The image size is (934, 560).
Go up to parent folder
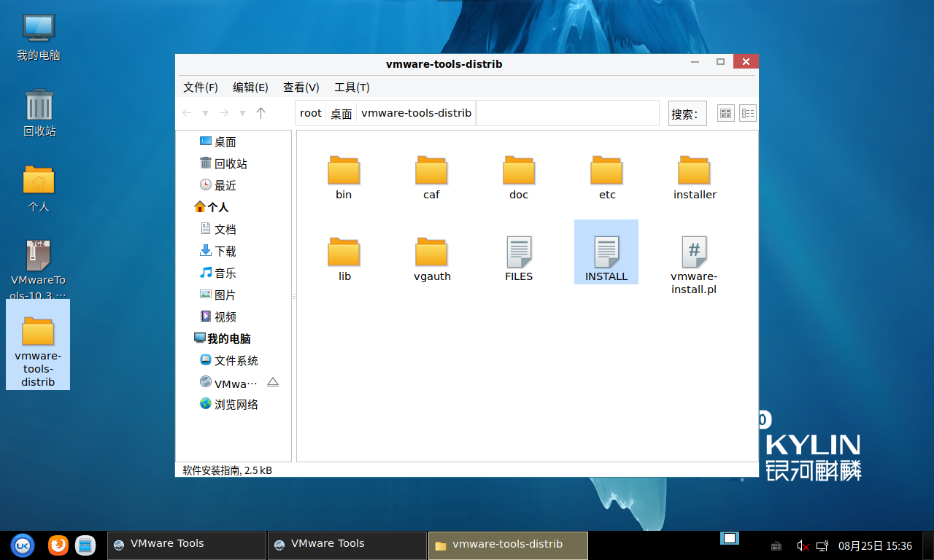point(261,113)
